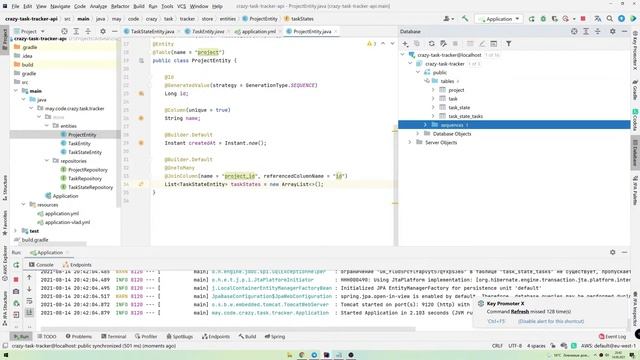Expand the sequences node
This screenshot has height=360, width=640.
click(426, 125)
